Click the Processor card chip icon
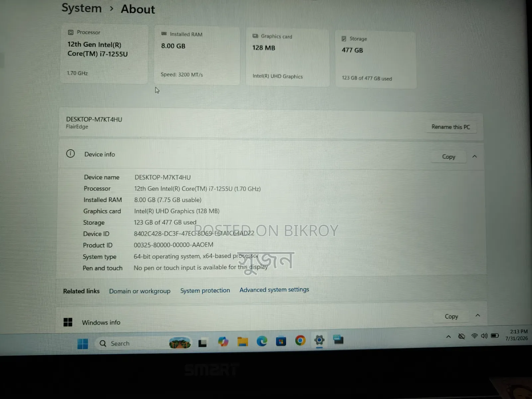The image size is (532, 399). [x=70, y=32]
